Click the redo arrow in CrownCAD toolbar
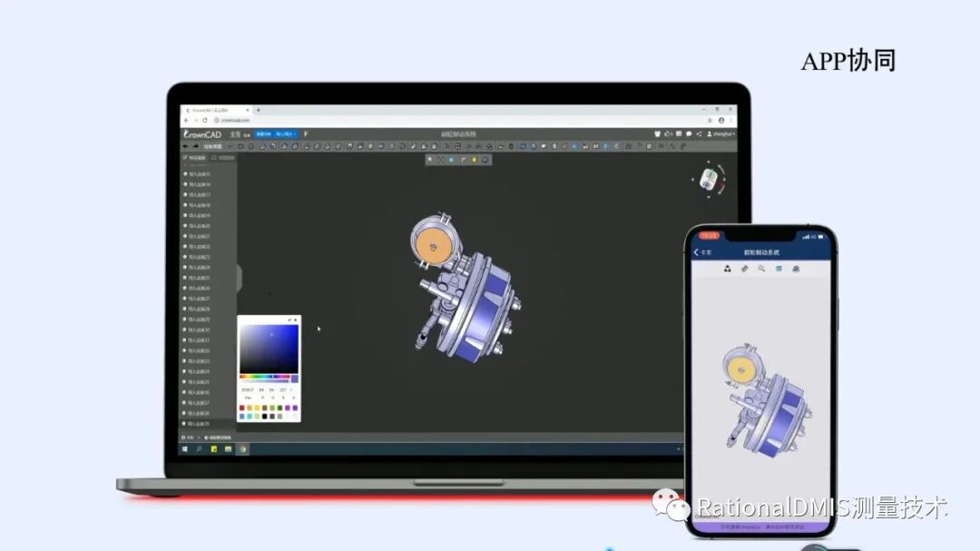The width and height of the screenshot is (980, 551). 196,146
